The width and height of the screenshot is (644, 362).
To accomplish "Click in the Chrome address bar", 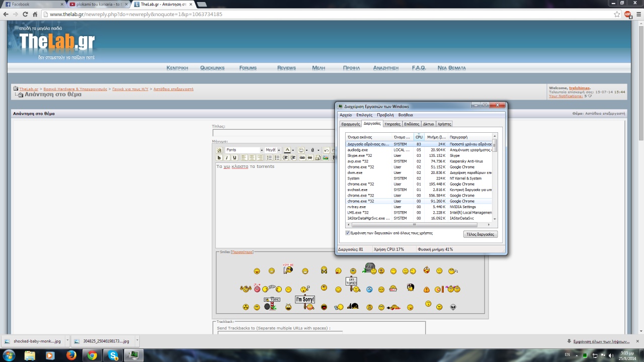I will click(x=327, y=14).
